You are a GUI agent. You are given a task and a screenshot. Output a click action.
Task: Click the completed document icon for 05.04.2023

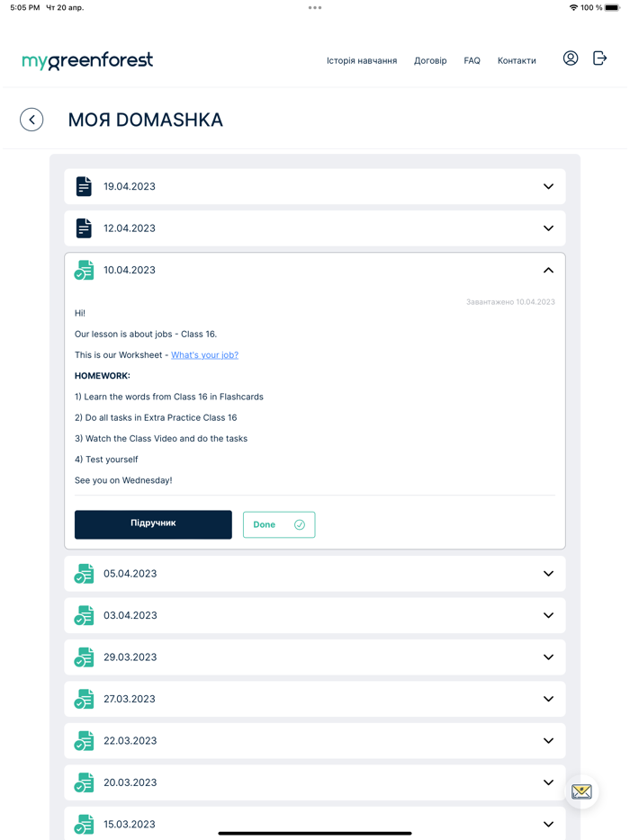coord(84,574)
